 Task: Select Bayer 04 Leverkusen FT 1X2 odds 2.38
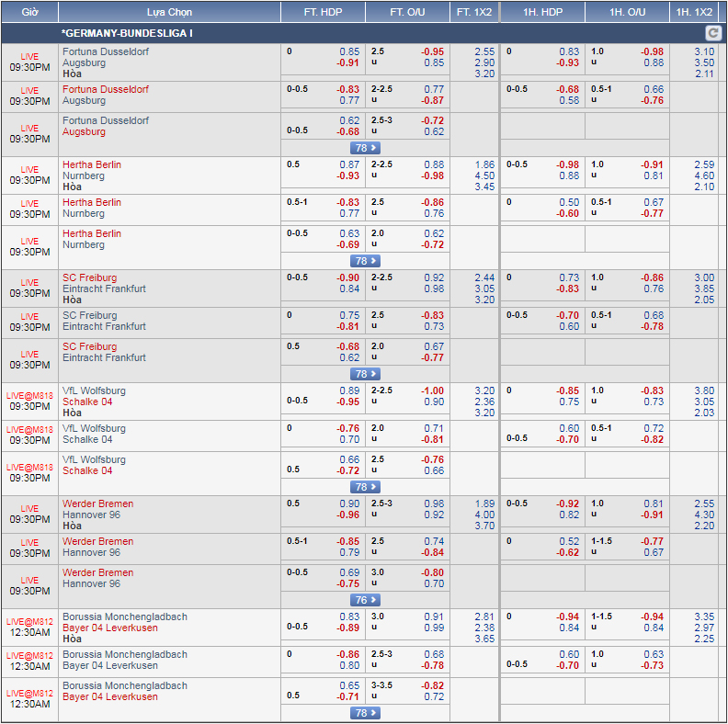(x=484, y=628)
